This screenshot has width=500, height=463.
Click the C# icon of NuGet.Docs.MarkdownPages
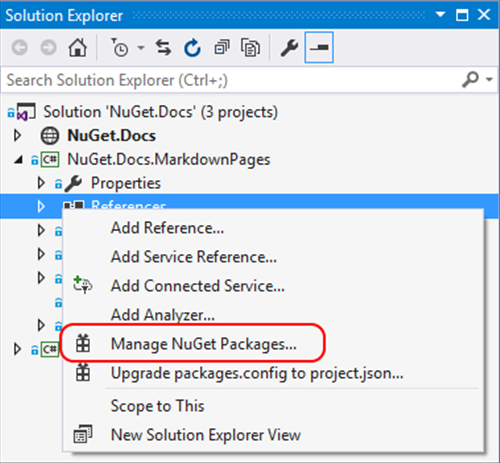[50, 160]
